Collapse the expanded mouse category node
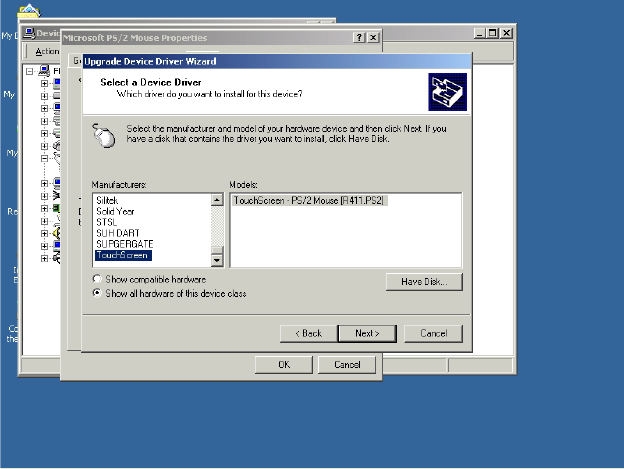This screenshot has width=624, height=469. click(44, 158)
